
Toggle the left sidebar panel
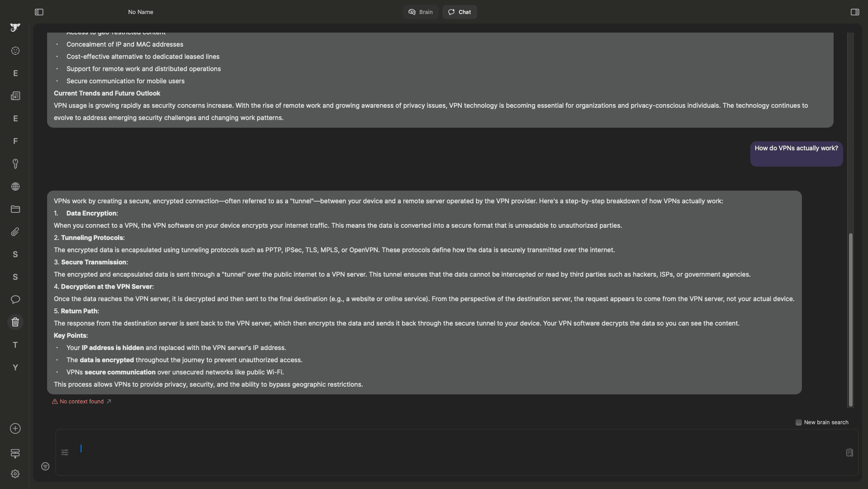pyautogui.click(x=39, y=12)
